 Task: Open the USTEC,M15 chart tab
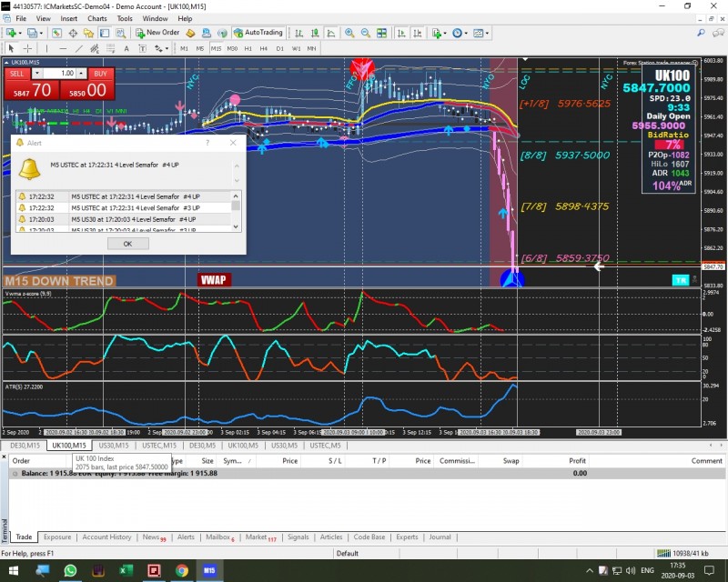158,446
